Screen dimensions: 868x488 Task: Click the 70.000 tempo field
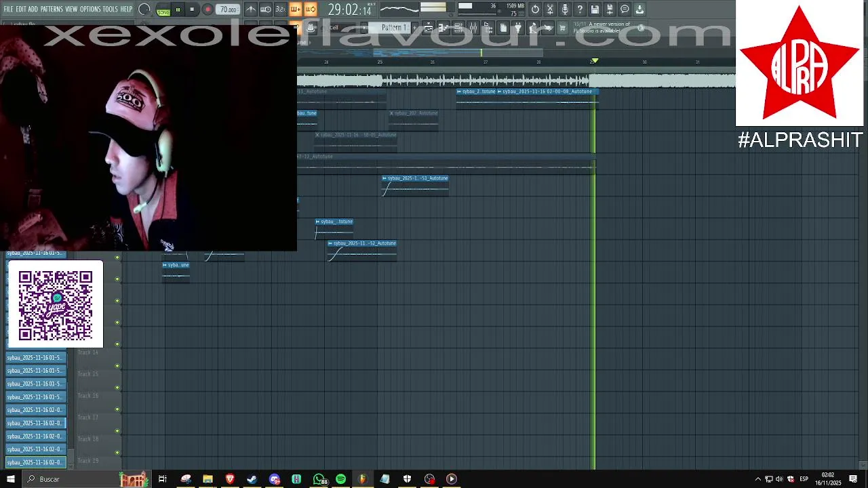point(228,9)
